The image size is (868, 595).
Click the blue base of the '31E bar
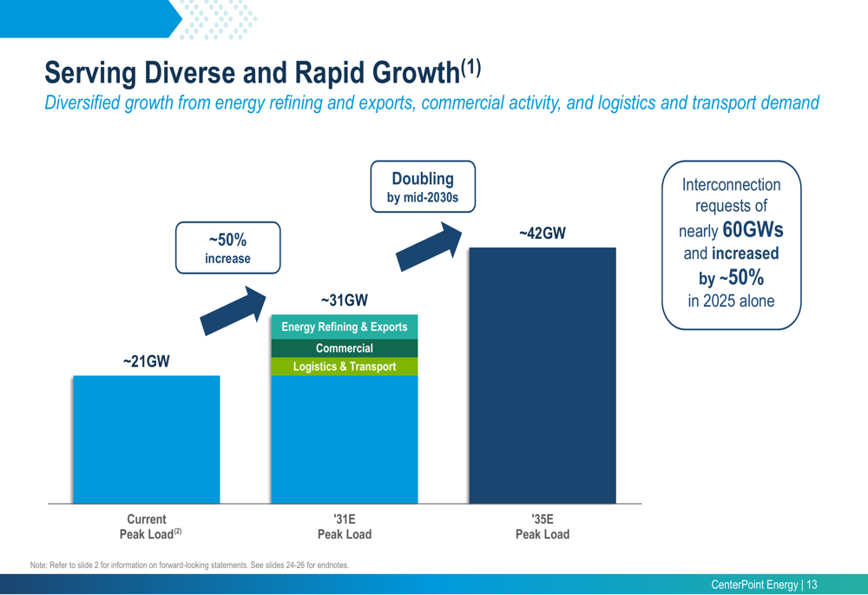345,440
